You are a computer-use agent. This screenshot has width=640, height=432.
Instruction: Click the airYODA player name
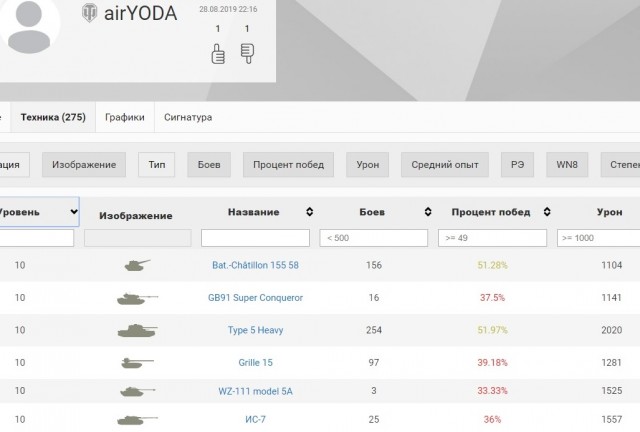click(140, 13)
